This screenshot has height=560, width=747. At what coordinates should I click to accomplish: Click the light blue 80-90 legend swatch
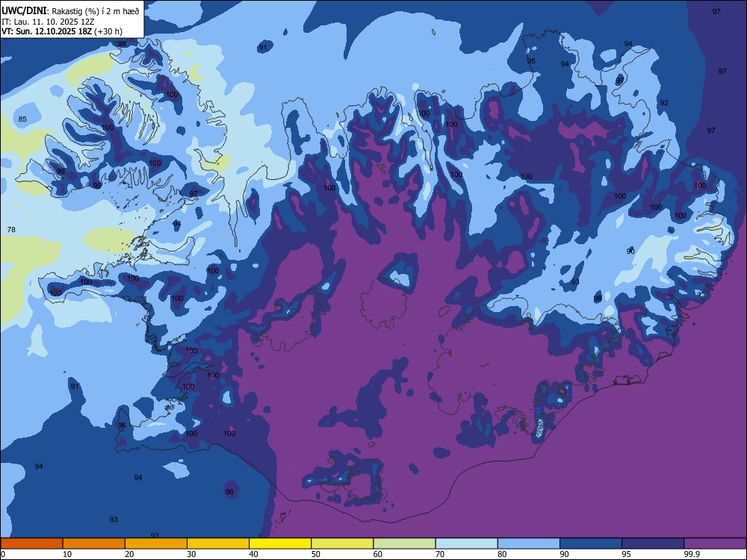pos(529,544)
